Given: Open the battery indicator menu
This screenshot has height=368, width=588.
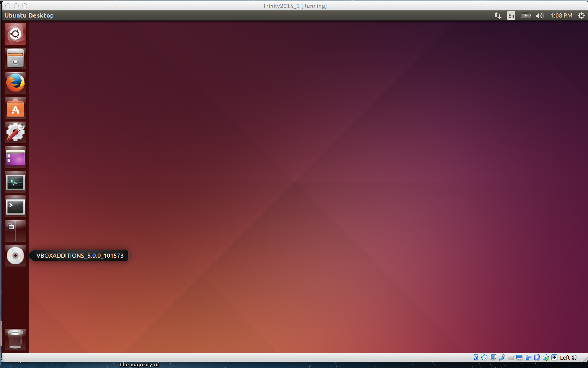Looking at the screenshot, I should click(x=525, y=16).
